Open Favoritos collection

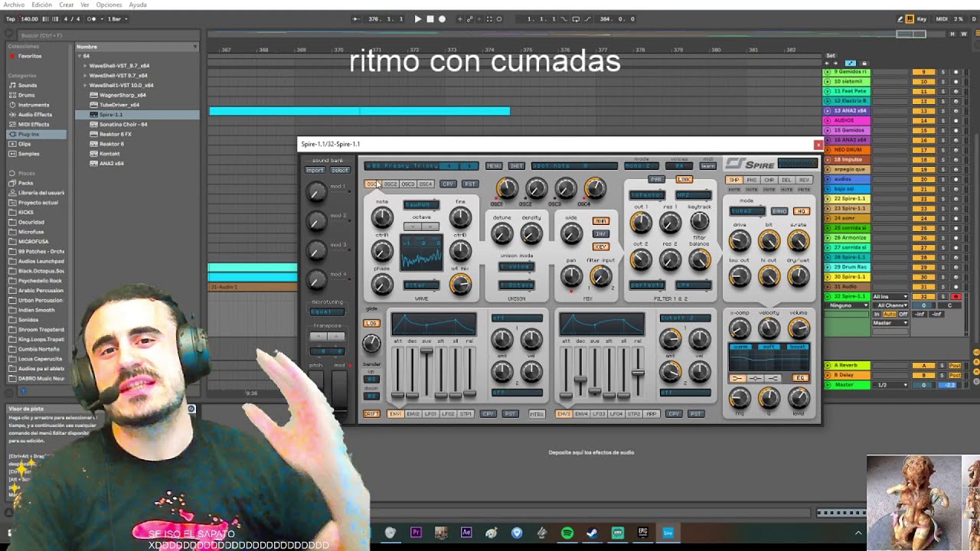(30, 56)
